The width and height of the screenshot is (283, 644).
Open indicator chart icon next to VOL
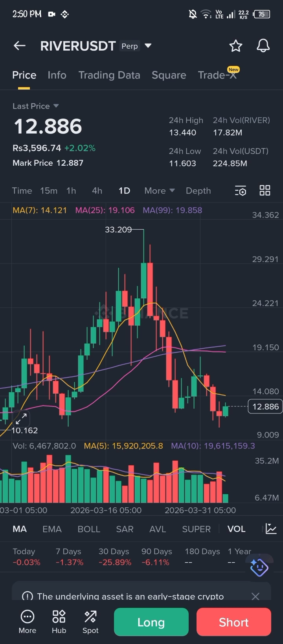pyautogui.click(x=271, y=529)
